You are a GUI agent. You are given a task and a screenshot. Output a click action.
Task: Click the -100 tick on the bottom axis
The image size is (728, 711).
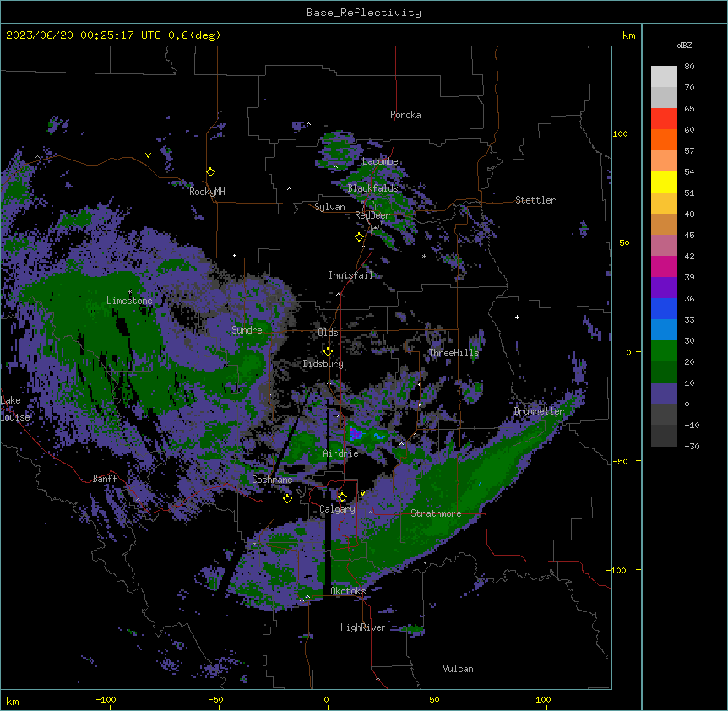tap(106, 699)
